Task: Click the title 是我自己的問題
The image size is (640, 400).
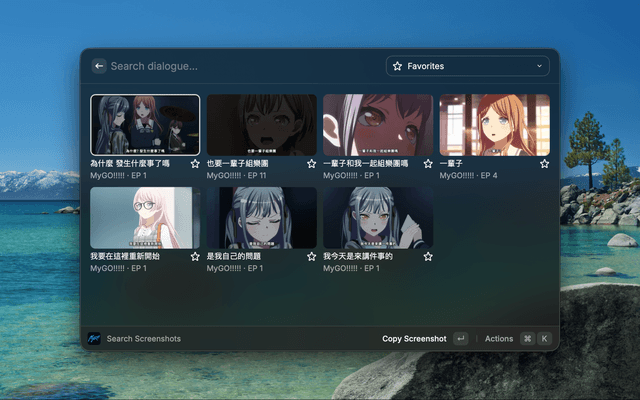Action: [233, 256]
